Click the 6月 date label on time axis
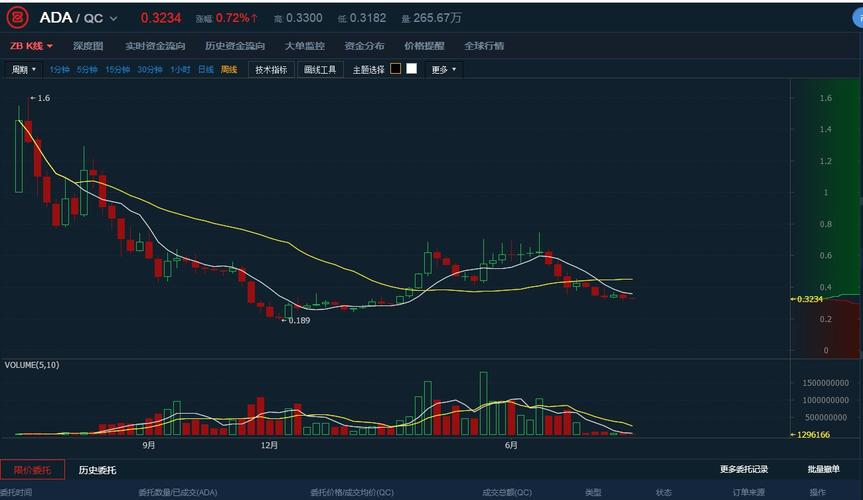This screenshot has width=863, height=500. coord(511,445)
